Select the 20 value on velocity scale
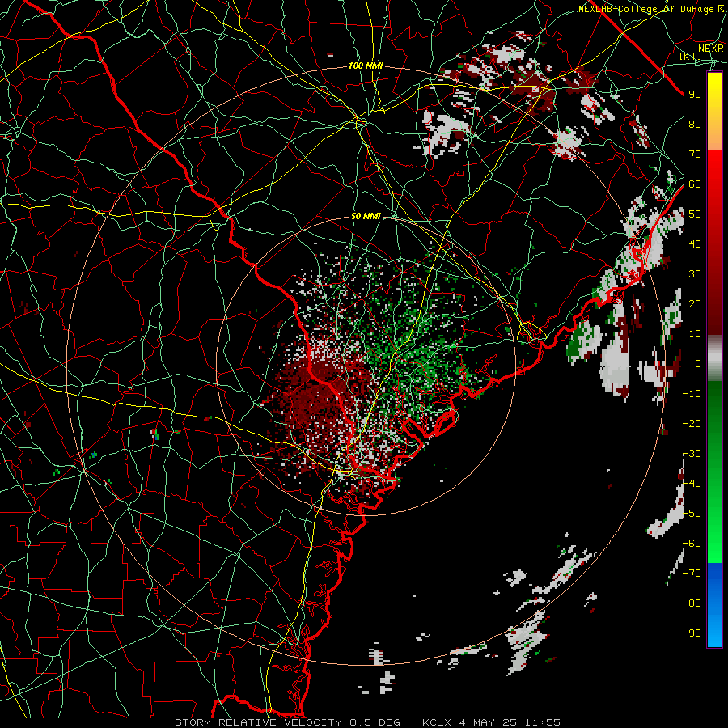The height and width of the screenshot is (728, 728). [x=695, y=303]
